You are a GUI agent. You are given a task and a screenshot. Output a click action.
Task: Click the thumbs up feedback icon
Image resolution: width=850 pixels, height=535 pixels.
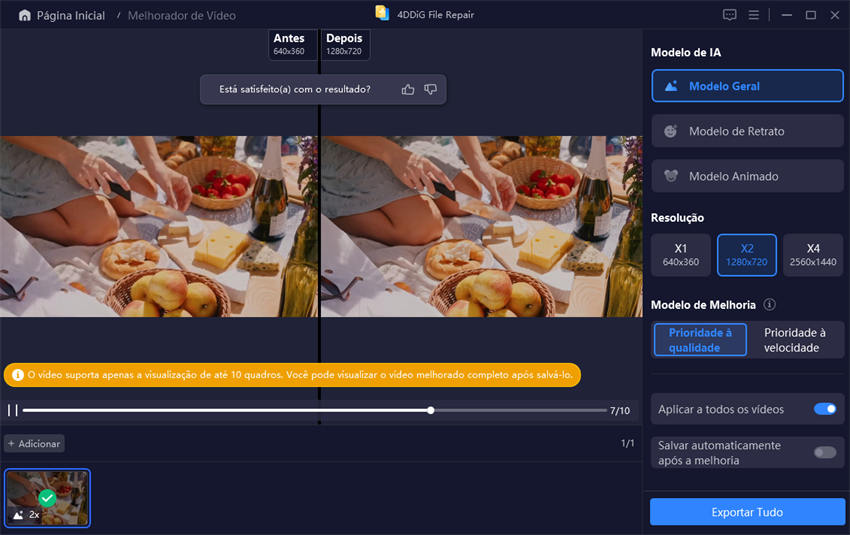(x=408, y=89)
